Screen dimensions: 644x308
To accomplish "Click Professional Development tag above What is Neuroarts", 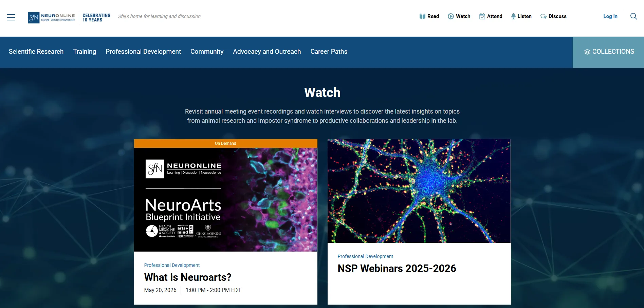I will point(172,265).
